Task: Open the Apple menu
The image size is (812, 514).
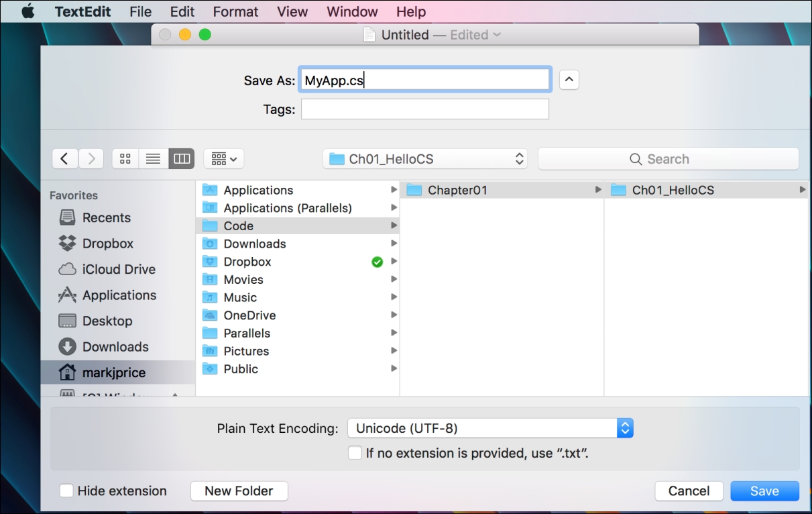Action: (27, 11)
